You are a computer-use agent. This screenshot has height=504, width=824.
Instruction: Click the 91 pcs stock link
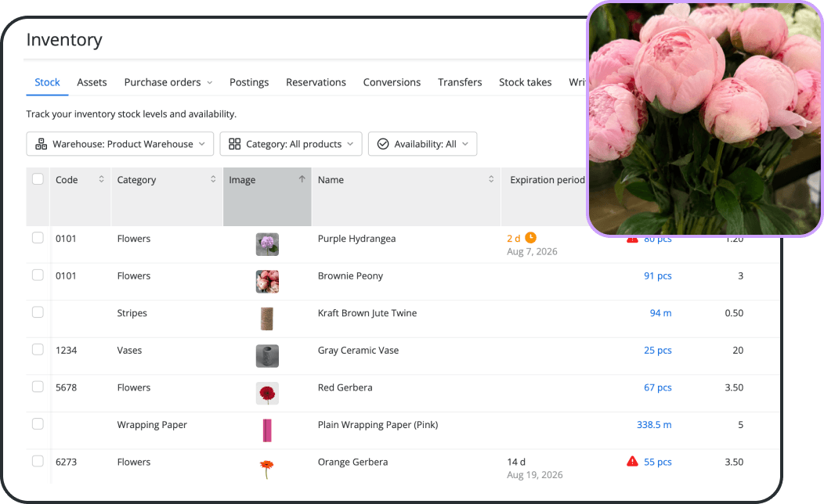[x=657, y=275]
